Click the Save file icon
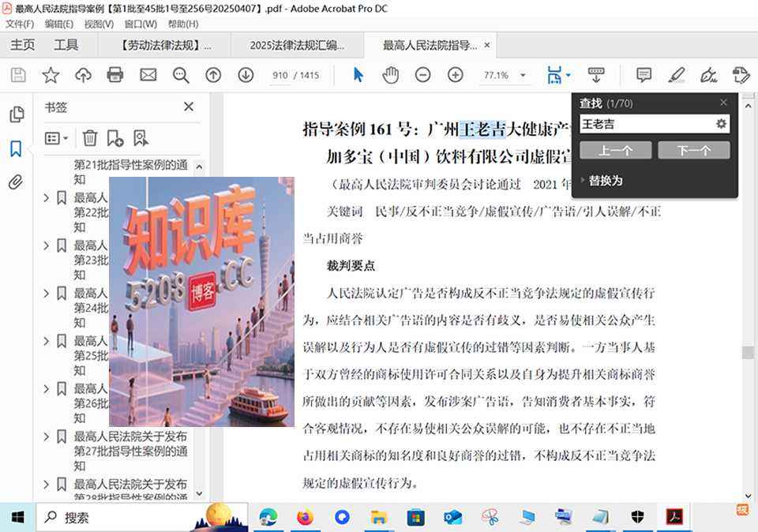 tap(18, 75)
